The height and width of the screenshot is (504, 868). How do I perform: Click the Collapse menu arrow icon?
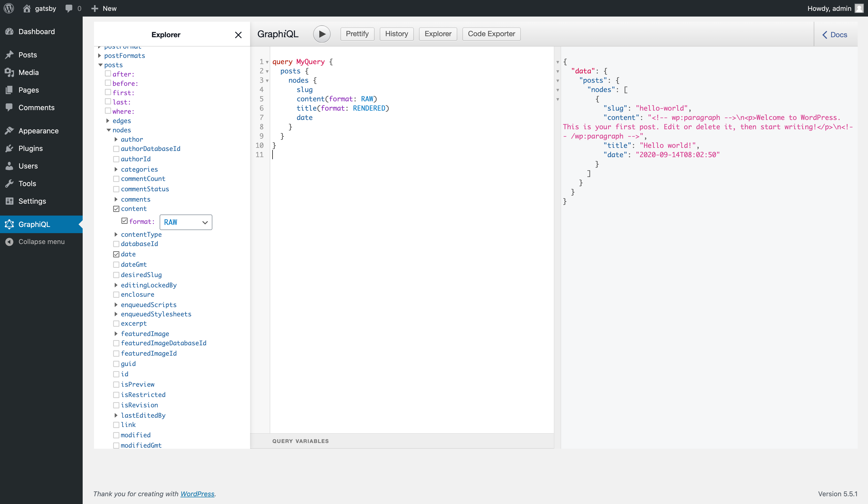(9, 242)
